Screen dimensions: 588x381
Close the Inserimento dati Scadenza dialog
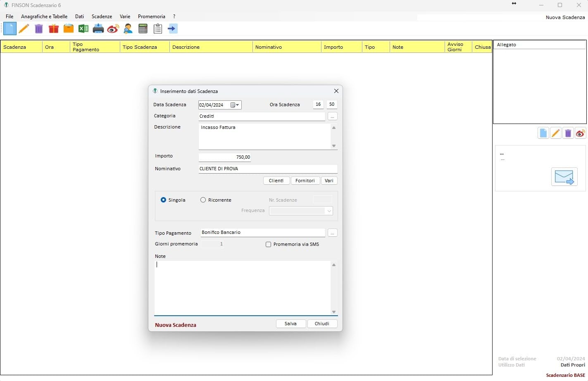click(336, 91)
